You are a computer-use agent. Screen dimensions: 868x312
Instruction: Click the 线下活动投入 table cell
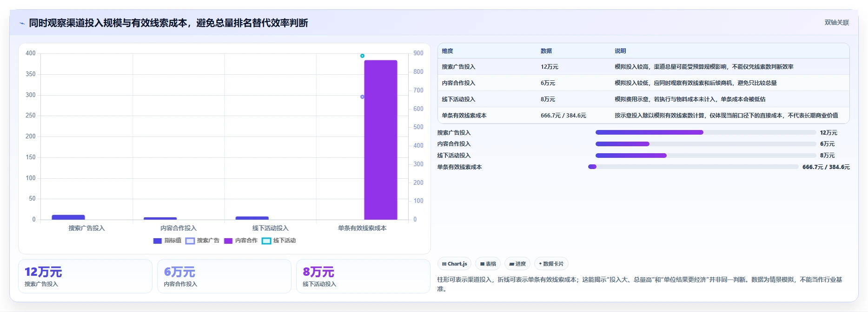(458, 99)
